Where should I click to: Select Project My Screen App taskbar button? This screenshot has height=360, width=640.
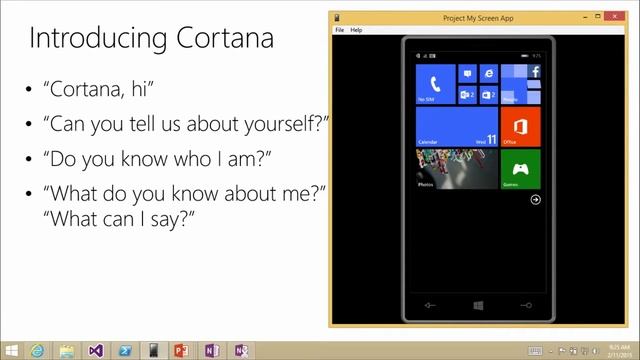point(153,351)
